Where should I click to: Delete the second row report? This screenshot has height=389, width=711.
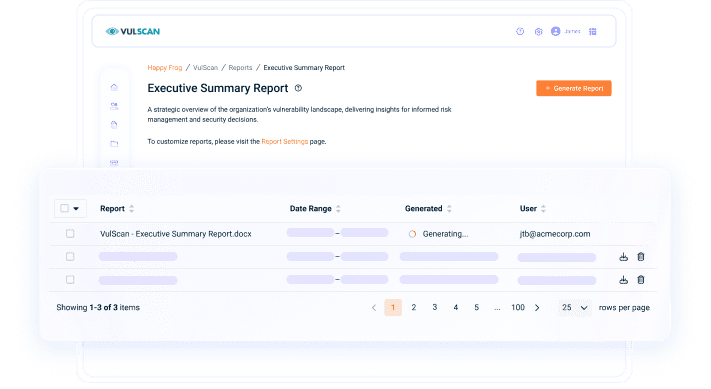641,257
